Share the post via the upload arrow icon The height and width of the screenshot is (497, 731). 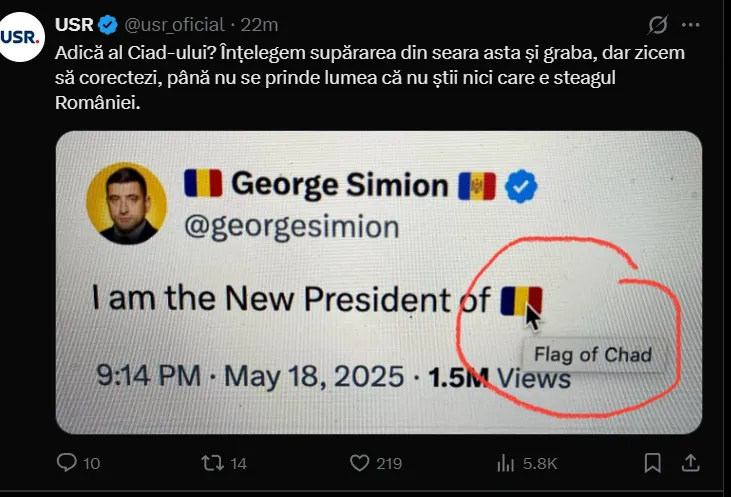click(690, 463)
